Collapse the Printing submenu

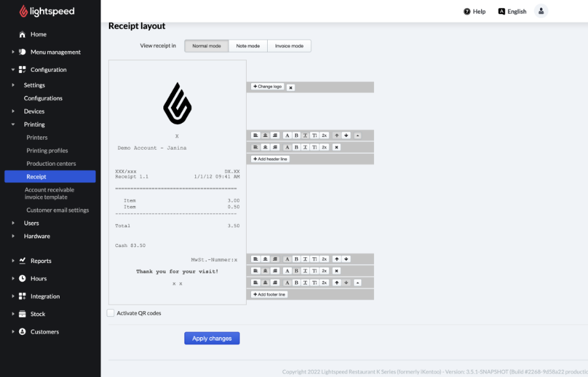[13, 125]
